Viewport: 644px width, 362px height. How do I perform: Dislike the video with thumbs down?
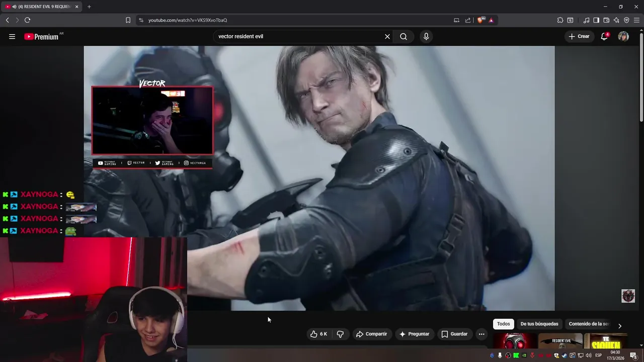tap(340, 334)
